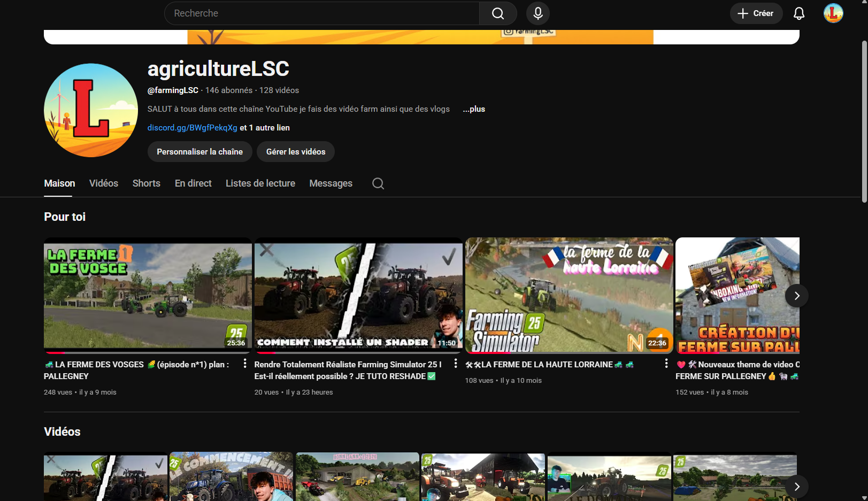Switch to the Shorts tab
The image size is (868, 501).
146,183
